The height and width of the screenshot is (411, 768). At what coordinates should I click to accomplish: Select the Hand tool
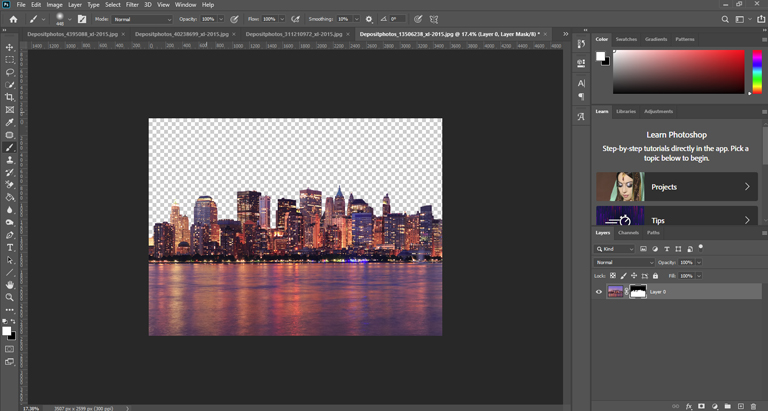(x=10, y=285)
